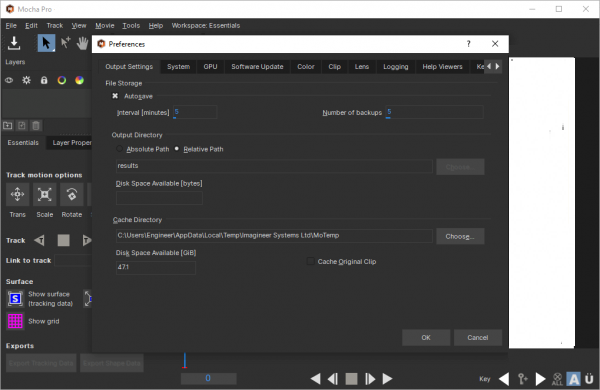Click the delete layer trash icon

36,126
